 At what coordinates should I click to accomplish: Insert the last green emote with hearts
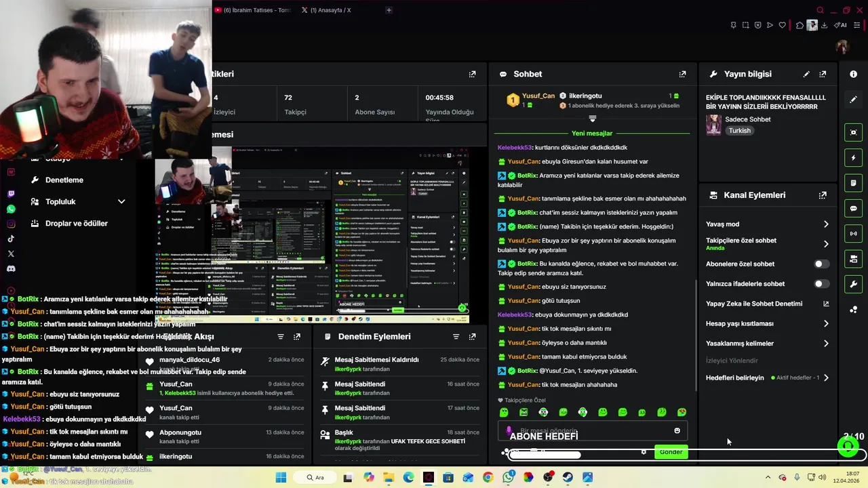coord(682,412)
